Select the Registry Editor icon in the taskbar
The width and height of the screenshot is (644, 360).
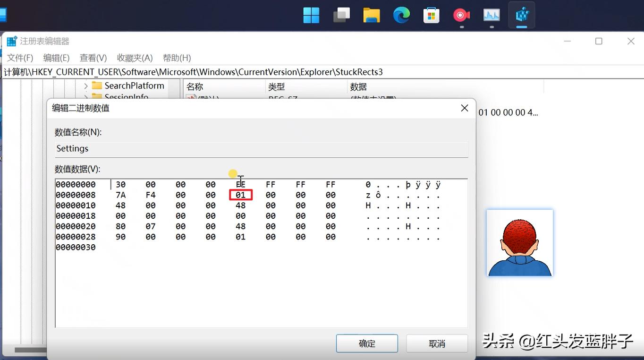521,15
